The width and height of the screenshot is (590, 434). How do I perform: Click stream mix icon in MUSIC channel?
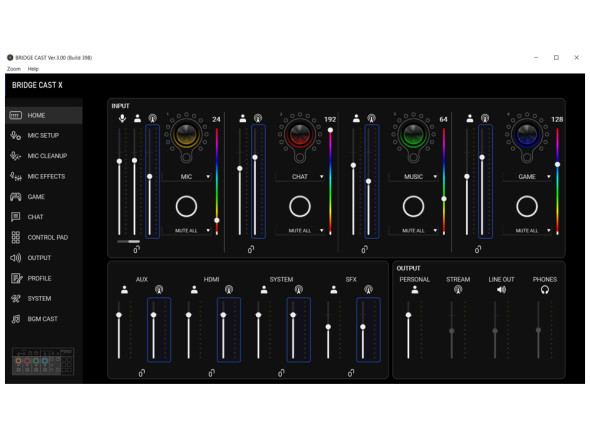371,118
